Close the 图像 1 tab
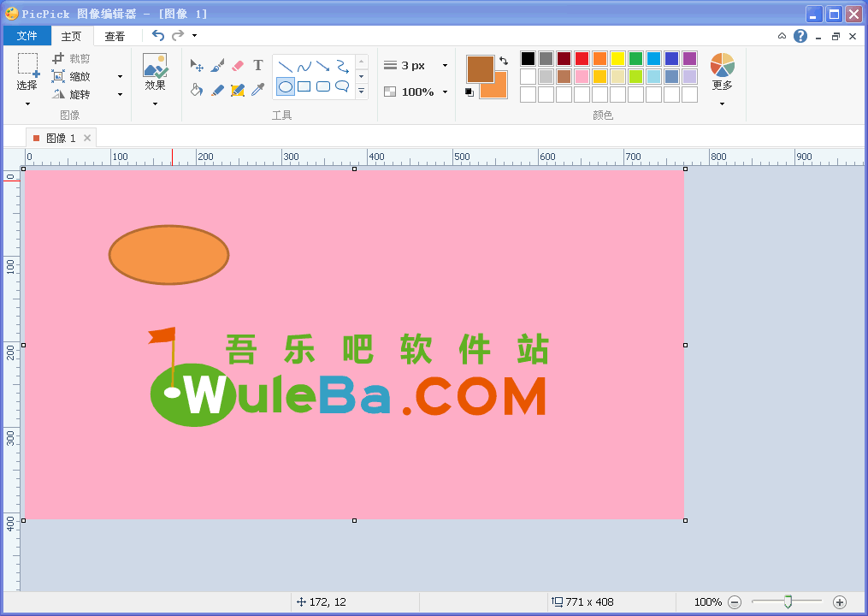 click(x=87, y=138)
